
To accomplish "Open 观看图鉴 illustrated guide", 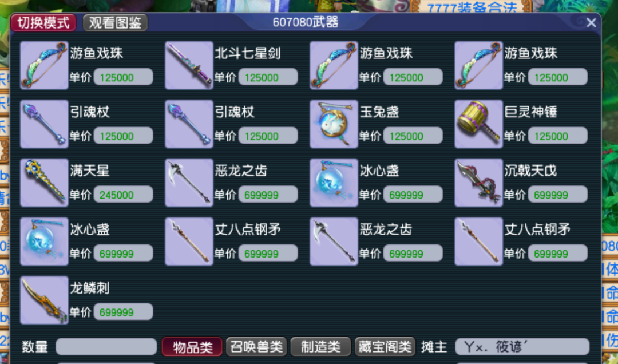I will pyautogui.click(x=115, y=22).
